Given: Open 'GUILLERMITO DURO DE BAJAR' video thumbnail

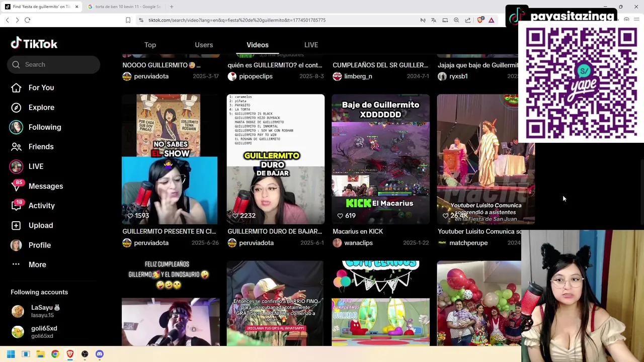Looking at the screenshot, I should click(276, 159).
